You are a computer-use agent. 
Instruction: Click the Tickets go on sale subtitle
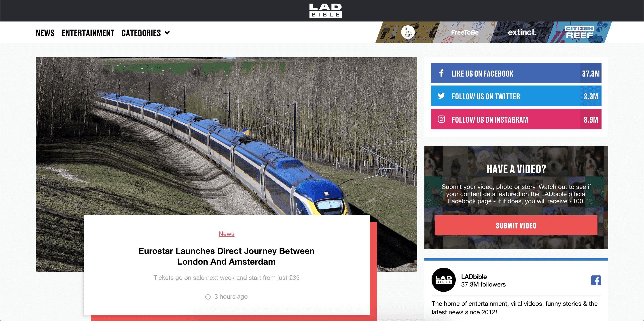click(226, 278)
